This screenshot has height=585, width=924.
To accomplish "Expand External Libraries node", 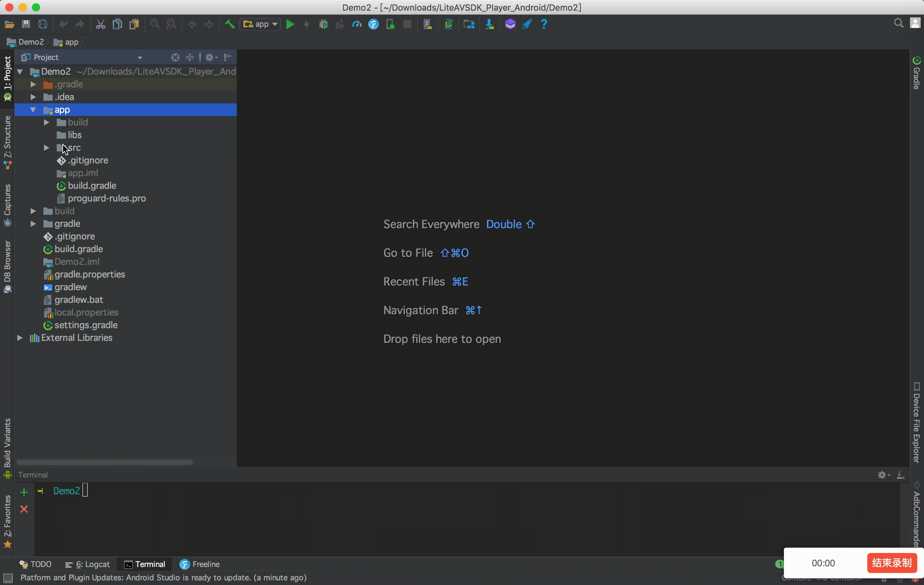I will [x=20, y=338].
